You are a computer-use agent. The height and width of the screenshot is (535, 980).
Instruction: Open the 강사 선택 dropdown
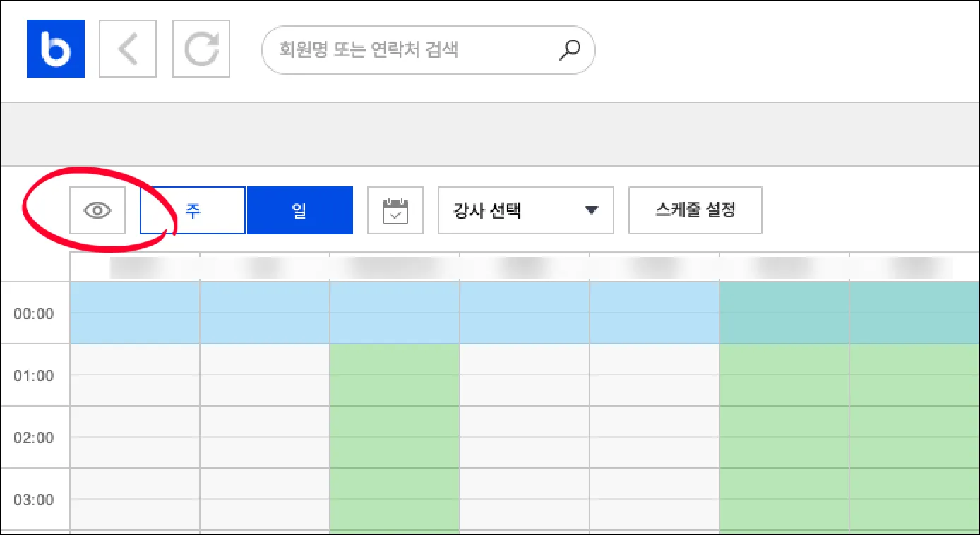click(x=515, y=210)
